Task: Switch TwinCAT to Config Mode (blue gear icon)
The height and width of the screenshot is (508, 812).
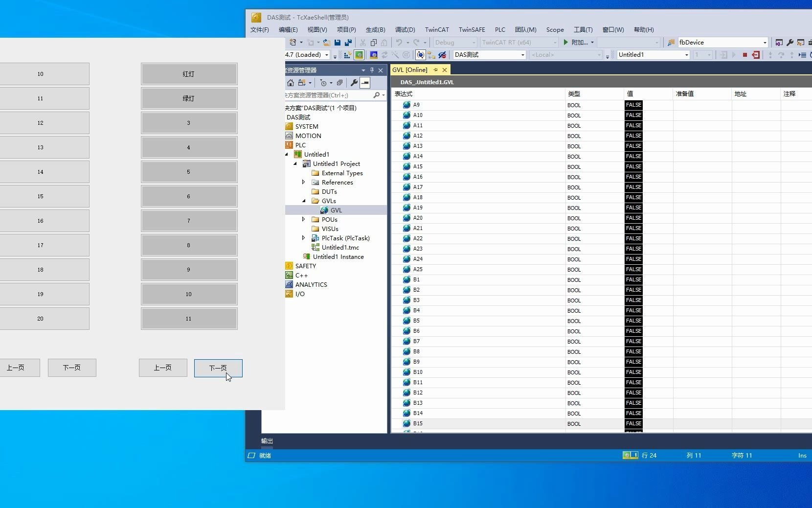Action: point(374,55)
